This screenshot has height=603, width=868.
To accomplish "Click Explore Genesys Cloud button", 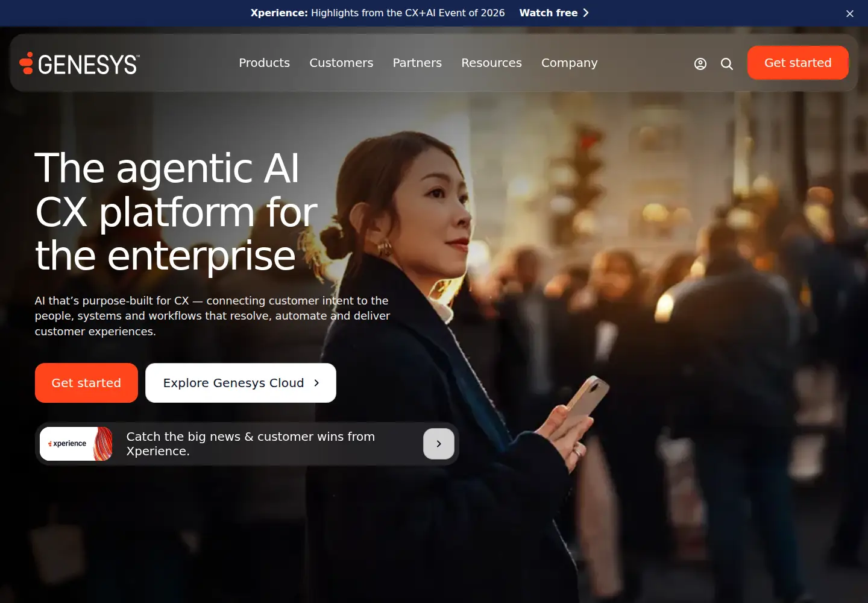I will click(x=241, y=383).
